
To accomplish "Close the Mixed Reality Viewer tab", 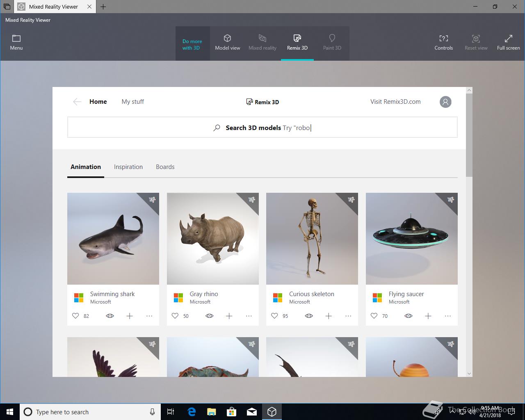I will pyautogui.click(x=89, y=7).
